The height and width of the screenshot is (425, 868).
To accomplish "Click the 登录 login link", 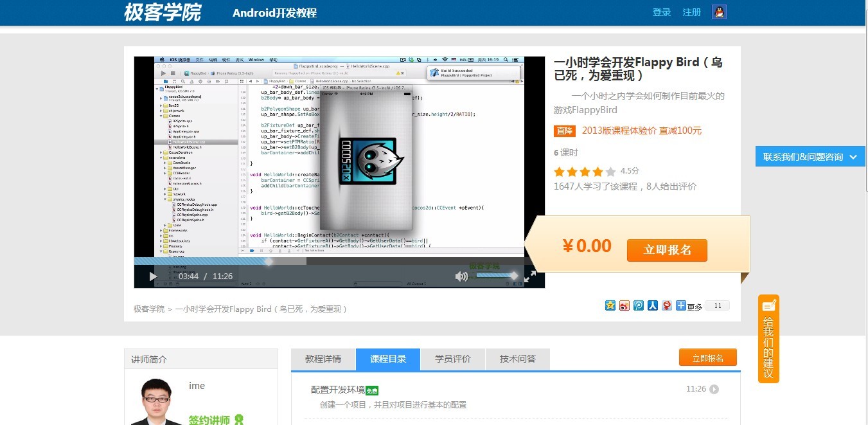I will (662, 12).
